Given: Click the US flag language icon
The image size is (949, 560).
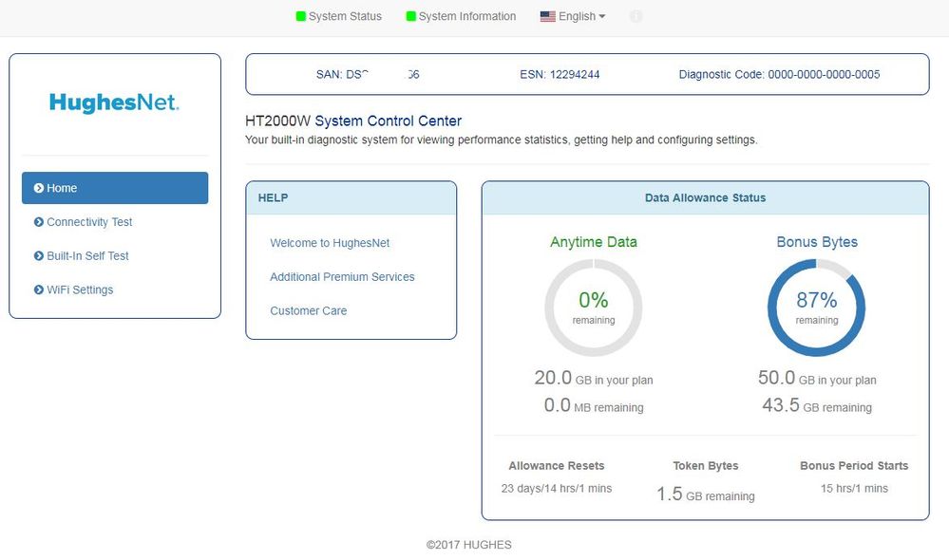Looking at the screenshot, I should pos(547,16).
